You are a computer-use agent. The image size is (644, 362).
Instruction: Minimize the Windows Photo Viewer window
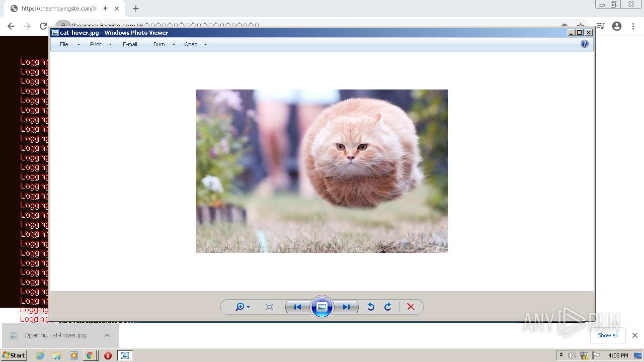pos(571,33)
